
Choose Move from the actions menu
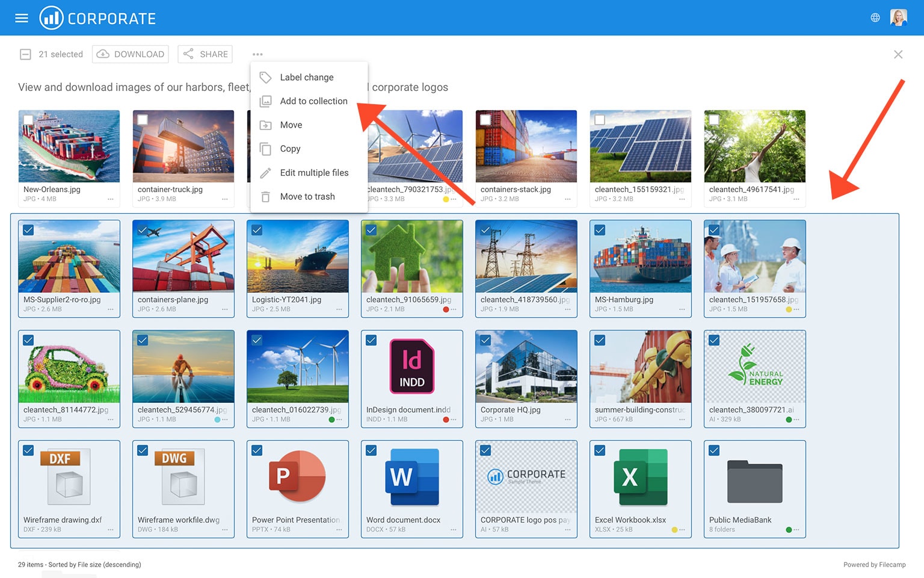click(309, 125)
